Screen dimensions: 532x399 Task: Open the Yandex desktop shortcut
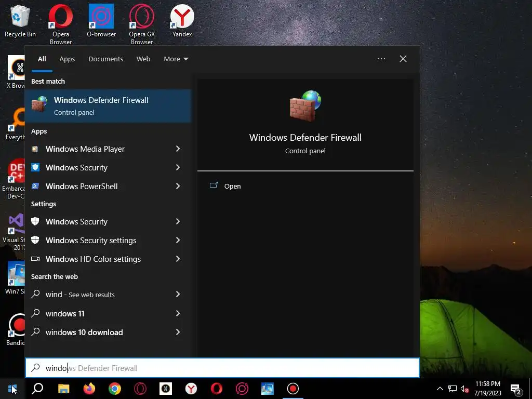click(182, 21)
